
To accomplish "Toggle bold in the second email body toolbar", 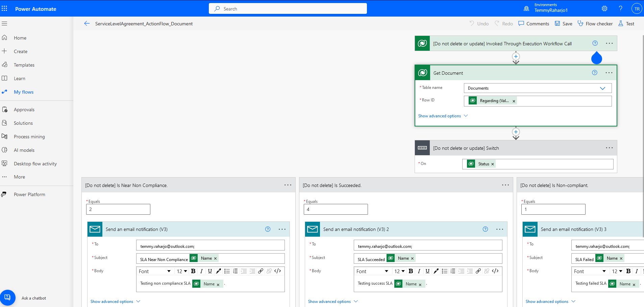I will coord(411,271).
